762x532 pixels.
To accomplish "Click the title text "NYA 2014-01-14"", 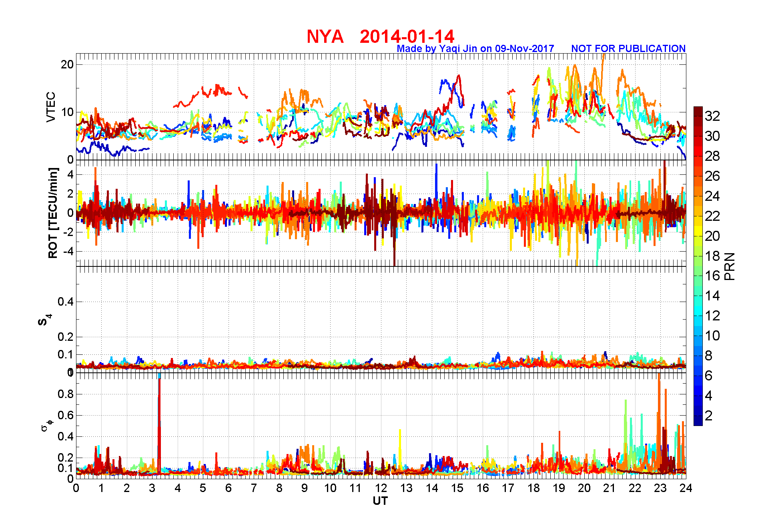I will click(x=380, y=36).
